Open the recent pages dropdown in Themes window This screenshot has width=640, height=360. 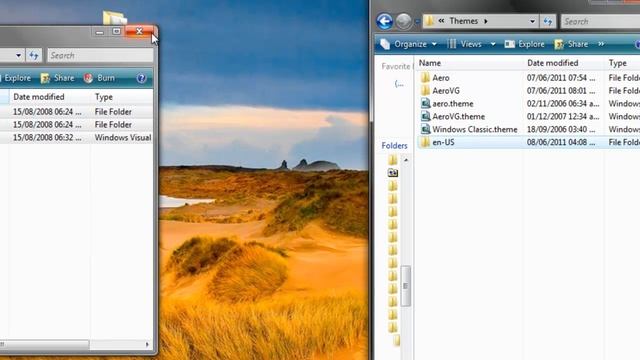(417, 22)
